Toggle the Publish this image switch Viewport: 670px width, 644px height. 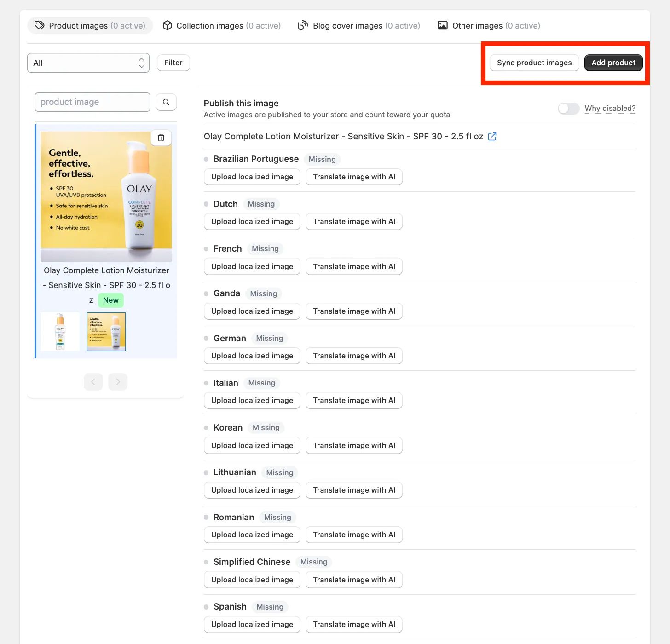(x=568, y=109)
